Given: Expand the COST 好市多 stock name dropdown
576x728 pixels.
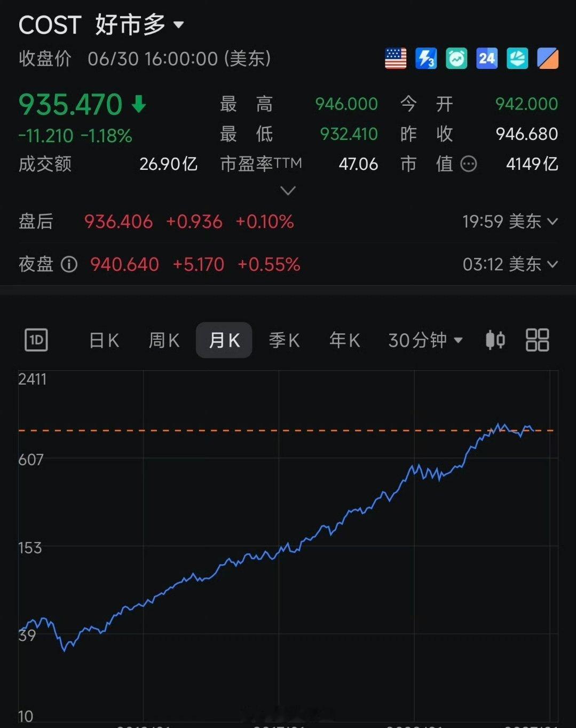Looking at the screenshot, I should pos(101,25).
